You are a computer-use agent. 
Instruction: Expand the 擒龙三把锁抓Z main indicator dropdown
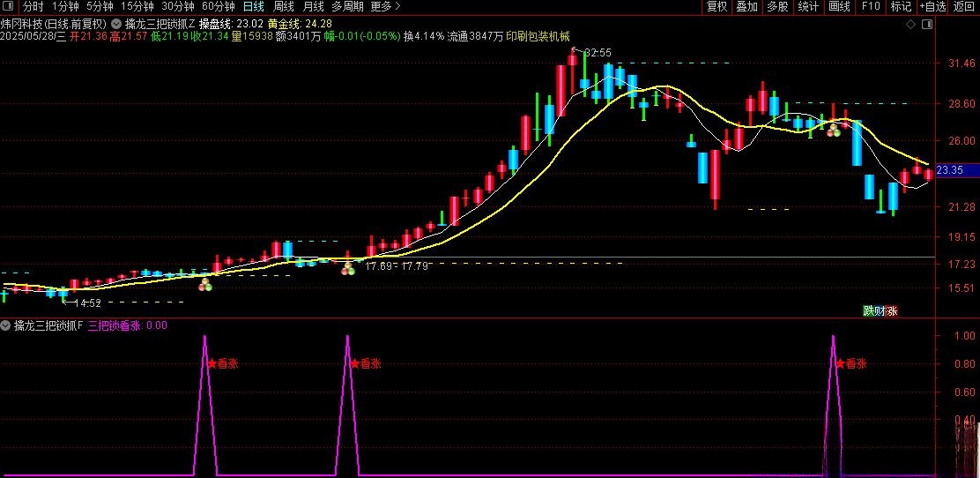tap(117, 23)
